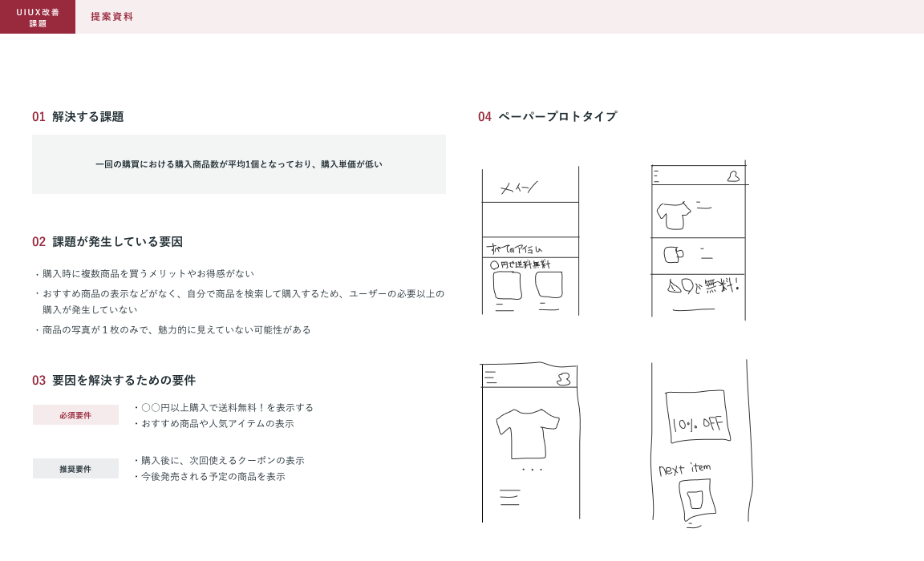The image size is (924, 561).
Task: Click the left product square in the first wireframe
Action: click(507, 285)
